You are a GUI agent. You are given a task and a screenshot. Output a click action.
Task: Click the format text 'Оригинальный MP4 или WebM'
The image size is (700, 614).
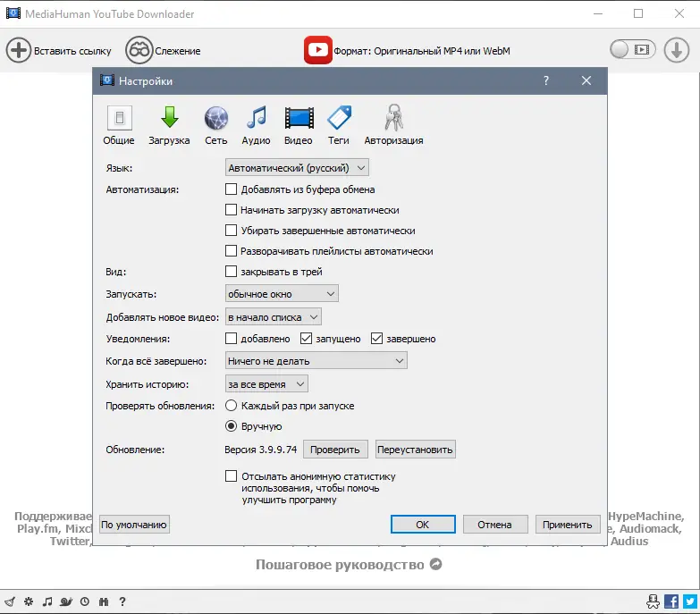[442, 51]
